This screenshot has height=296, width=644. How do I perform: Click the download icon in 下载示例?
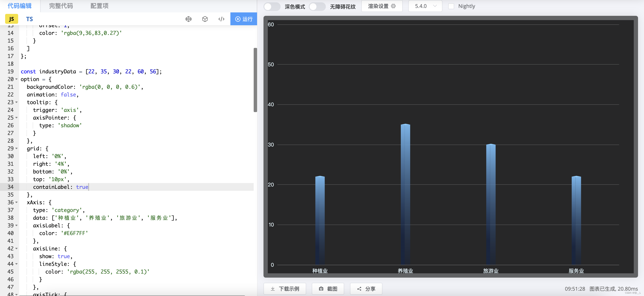click(273, 289)
